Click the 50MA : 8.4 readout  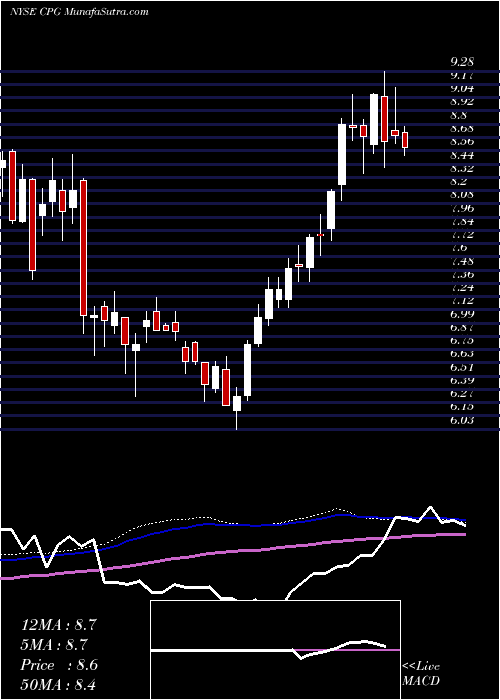58,684
